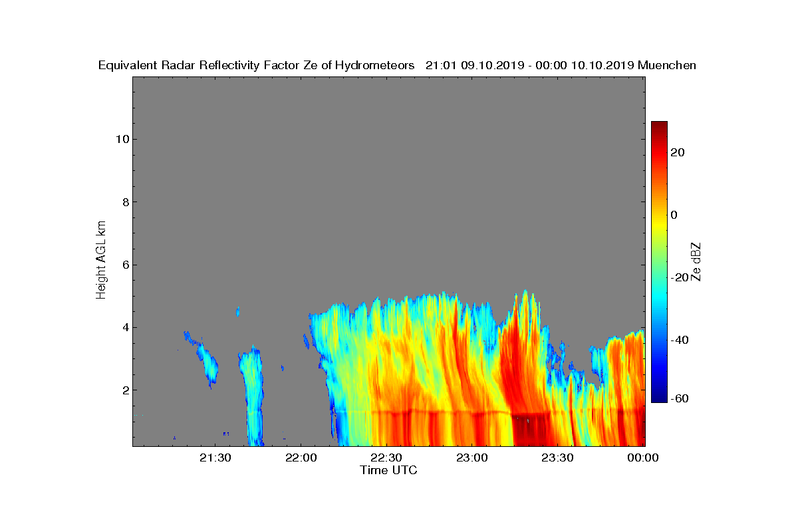Click the plot title text
Viewport: 798px width, 532px height.
point(397,65)
